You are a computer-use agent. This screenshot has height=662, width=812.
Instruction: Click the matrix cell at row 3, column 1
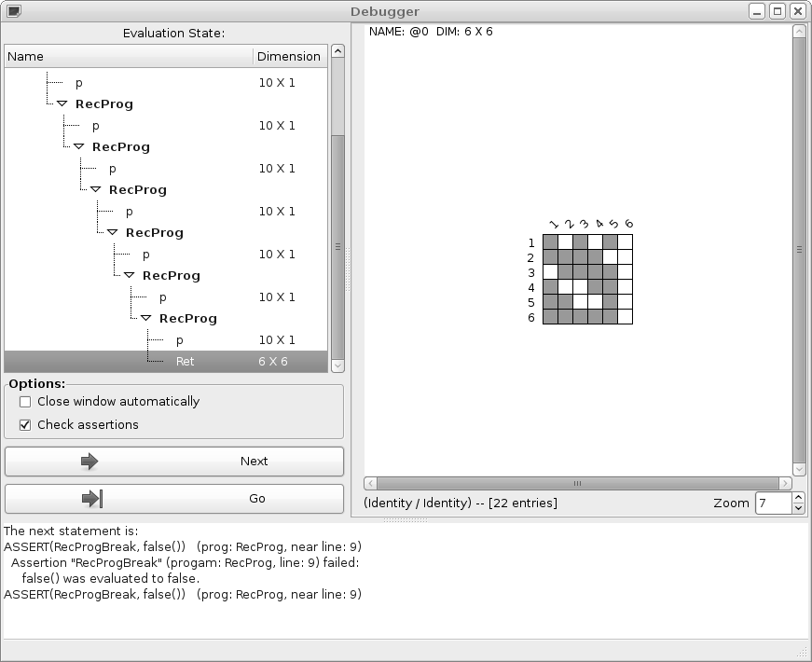[550, 272]
